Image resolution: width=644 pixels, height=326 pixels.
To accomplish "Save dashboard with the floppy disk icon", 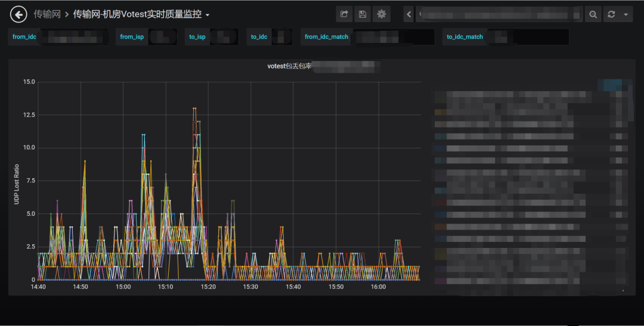I will point(363,14).
